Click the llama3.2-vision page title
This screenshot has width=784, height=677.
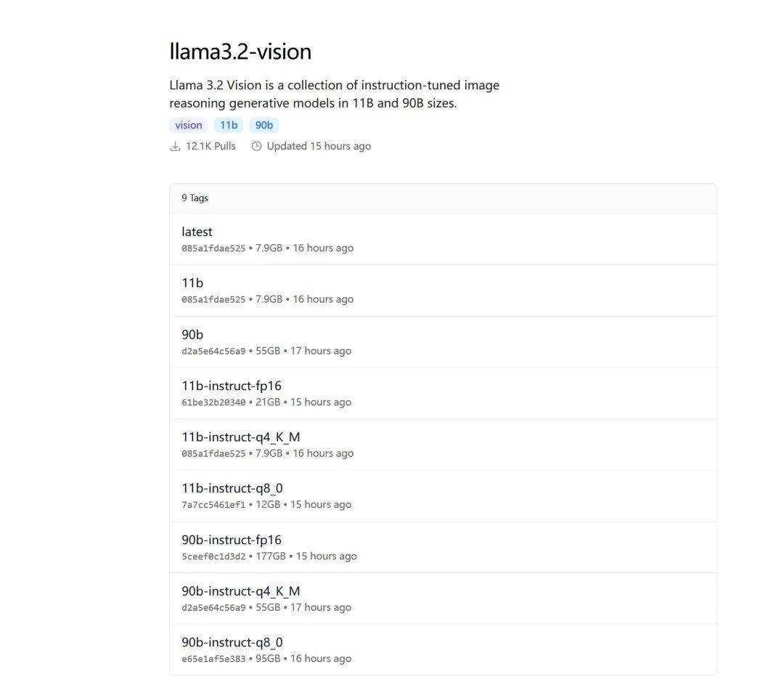pyautogui.click(x=240, y=52)
